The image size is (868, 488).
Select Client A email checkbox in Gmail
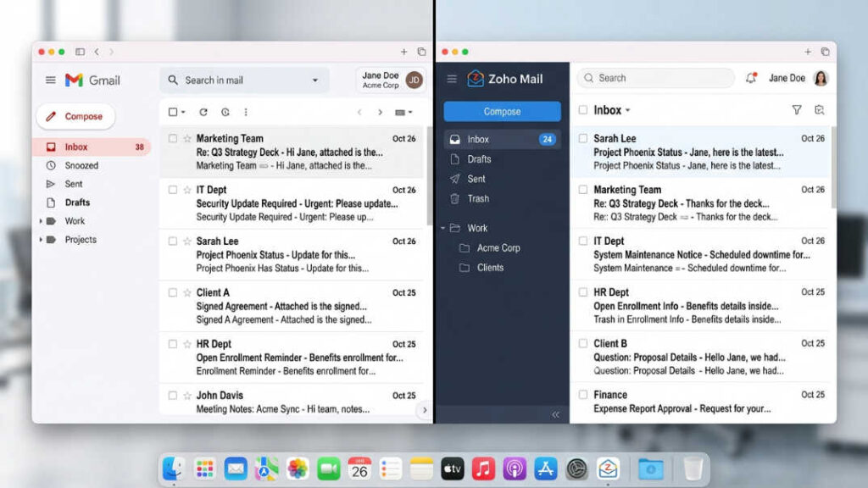click(x=173, y=292)
